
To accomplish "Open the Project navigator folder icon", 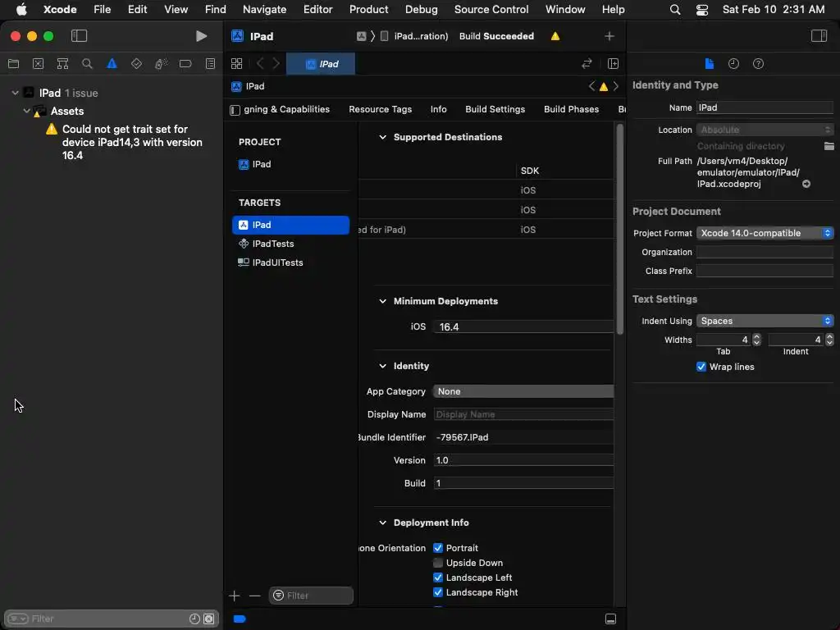I will (13, 64).
